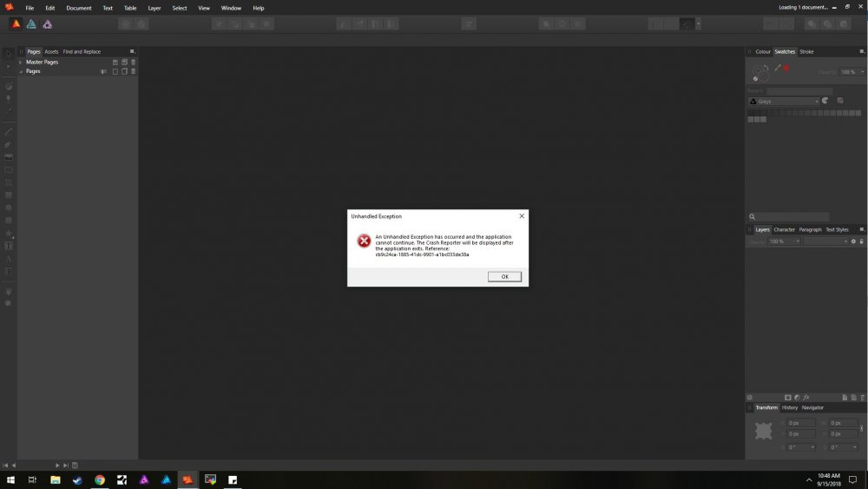Expand the Master Pages section

point(21,62)
